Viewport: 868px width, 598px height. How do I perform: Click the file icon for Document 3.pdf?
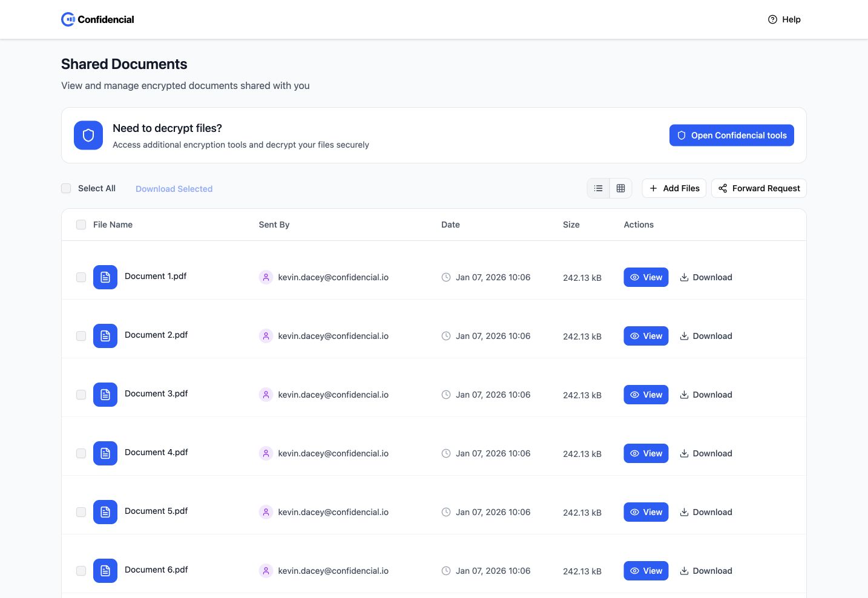[x=105, y=395]
